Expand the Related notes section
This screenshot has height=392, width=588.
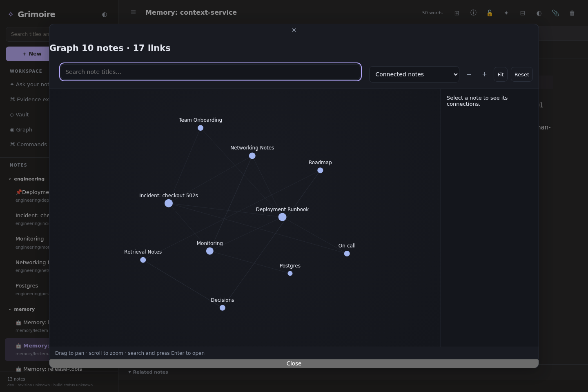click(x=148, y=372)
